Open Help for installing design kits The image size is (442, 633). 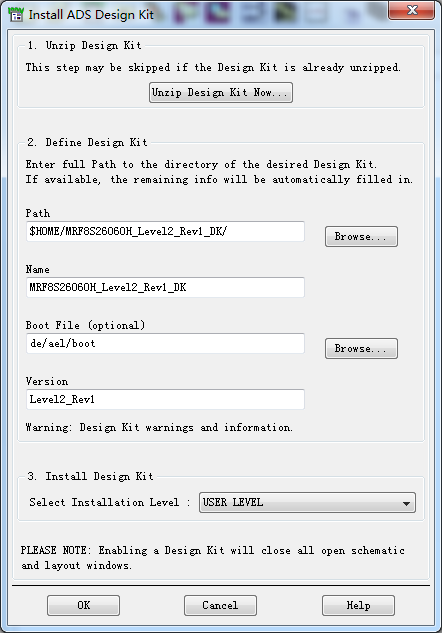(x=358, y=605)
